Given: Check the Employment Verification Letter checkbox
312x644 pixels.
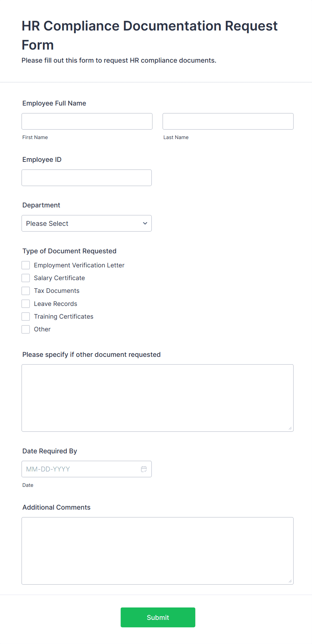Looking at the screenshot, I should click(25, 265).
